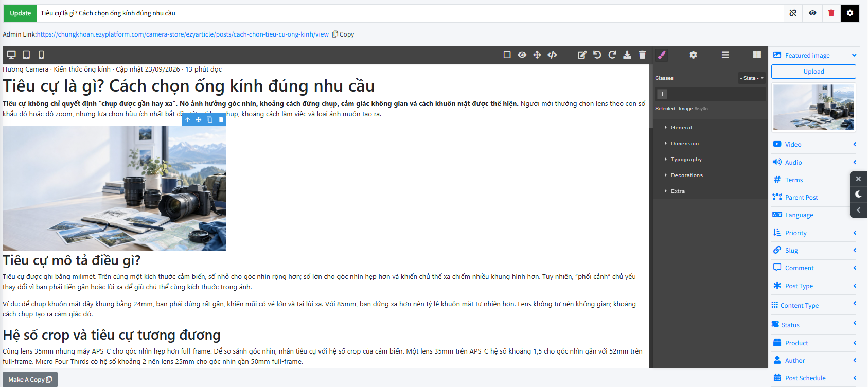Open the Layers manager tab
868x387 pixels.
725,55
